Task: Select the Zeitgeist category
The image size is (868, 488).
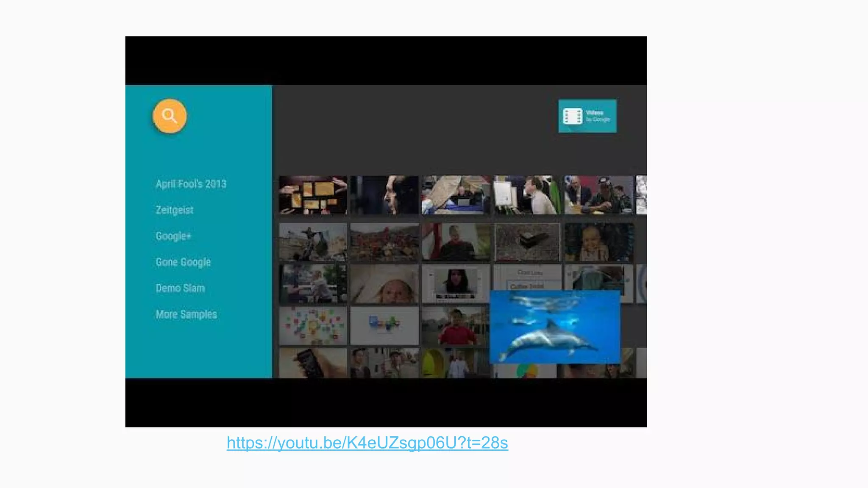Action: 174,210
